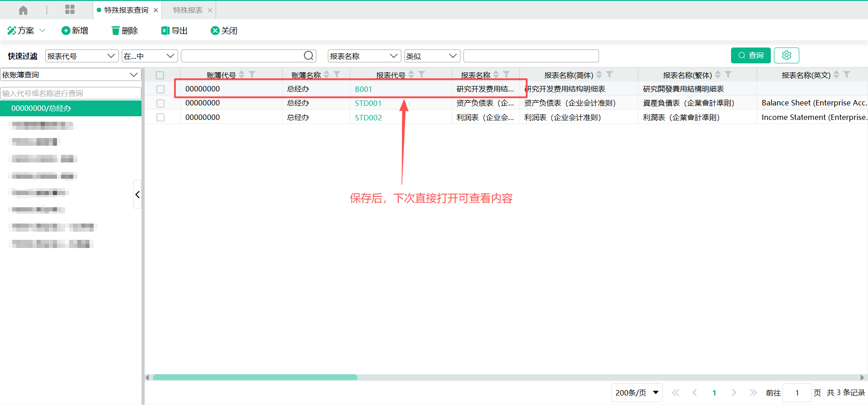
Task: Click the home icon in tab bar
Action: [23, 10]
